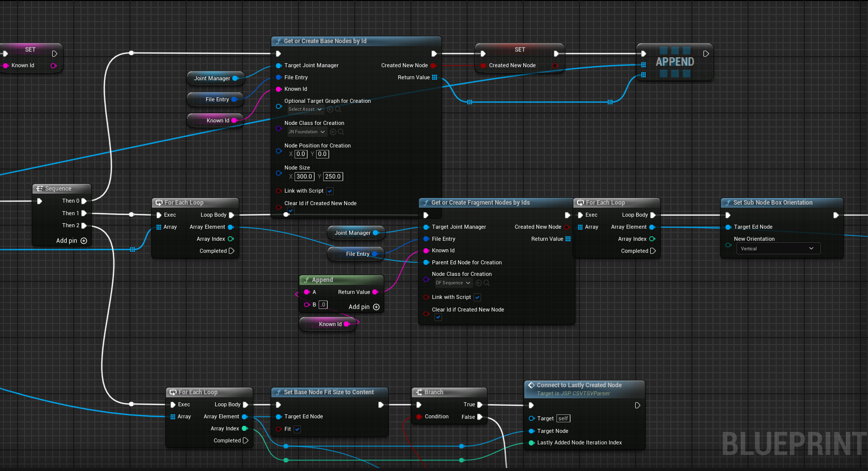The height and width of the screenshot is (471, 868).
Task: Click the Append node's Add pin plus icon
Action: [376, 307]
